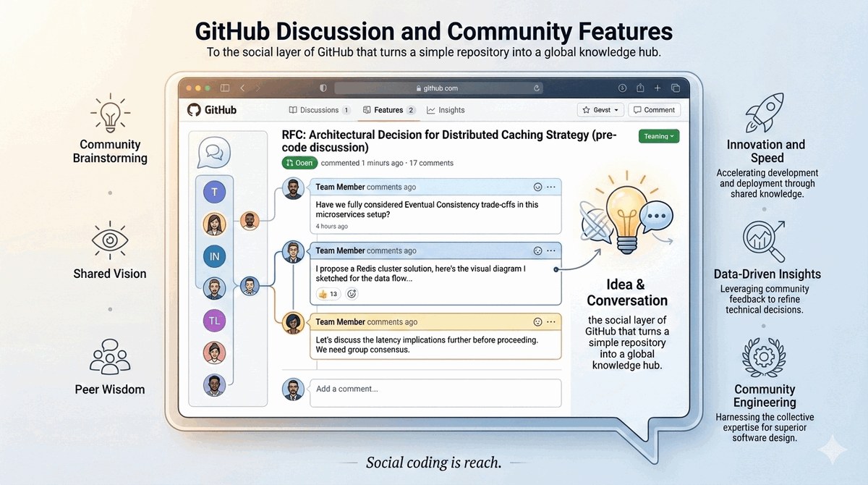The image size is (868, 485).
Task: Toggle the browser sidebar panel icon
Action: [x=225, y=88]
